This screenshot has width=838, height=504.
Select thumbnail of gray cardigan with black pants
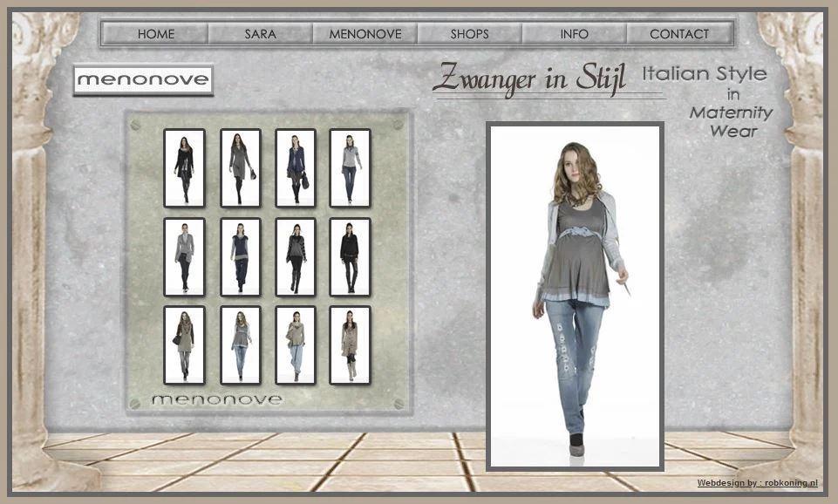(184, 257)
